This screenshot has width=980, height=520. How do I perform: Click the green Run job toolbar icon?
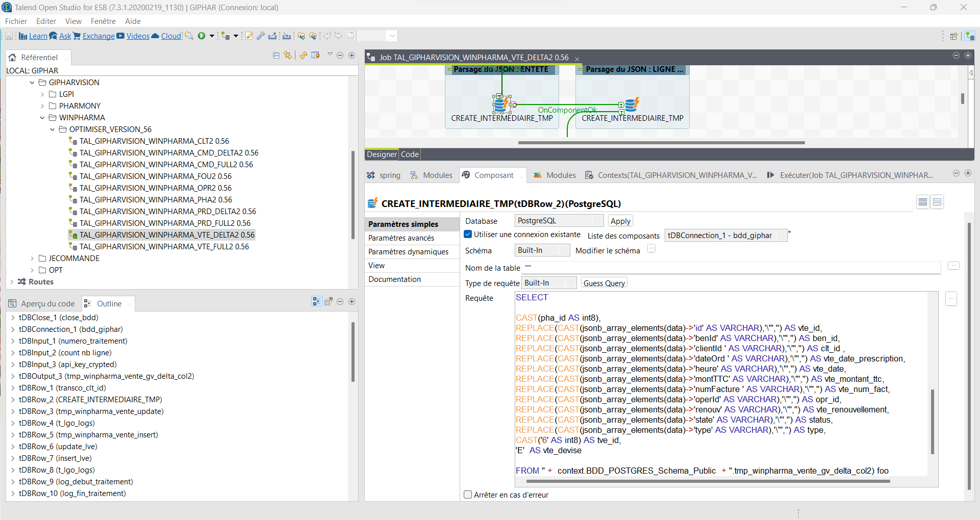(x=202, y=36)
